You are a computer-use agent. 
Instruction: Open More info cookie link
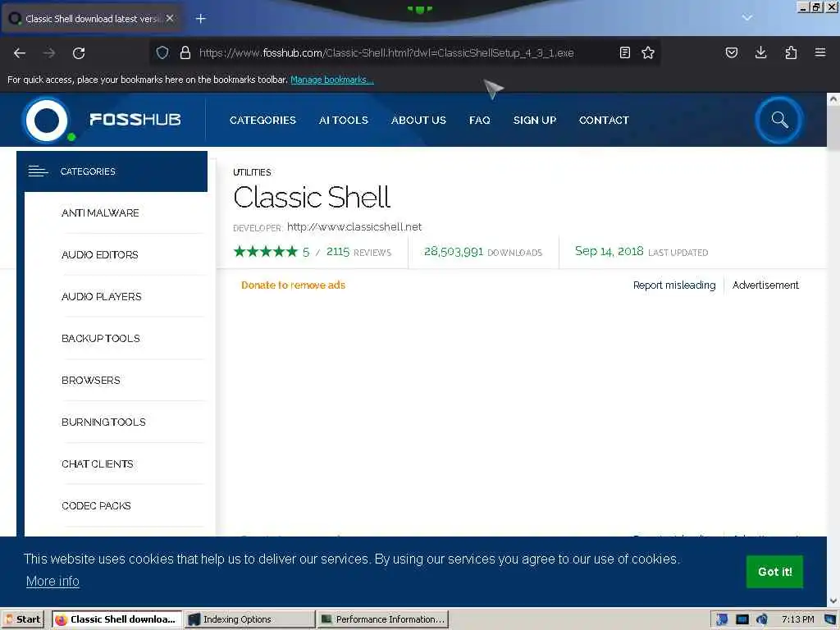pos(52,582)
